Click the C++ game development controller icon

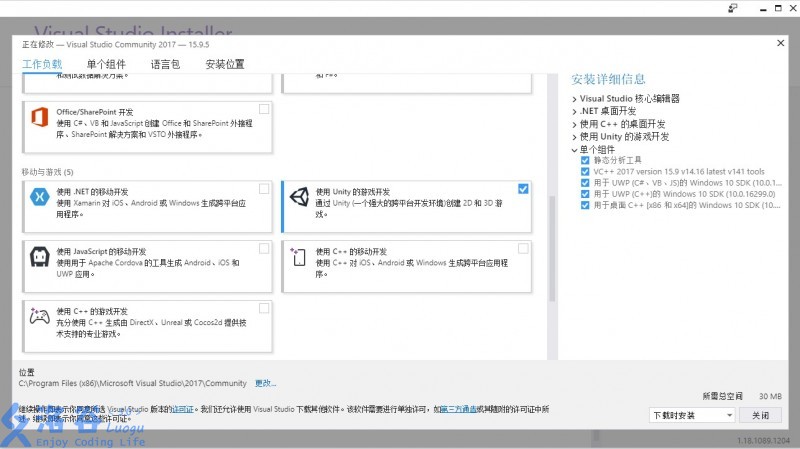coord(40,316)
